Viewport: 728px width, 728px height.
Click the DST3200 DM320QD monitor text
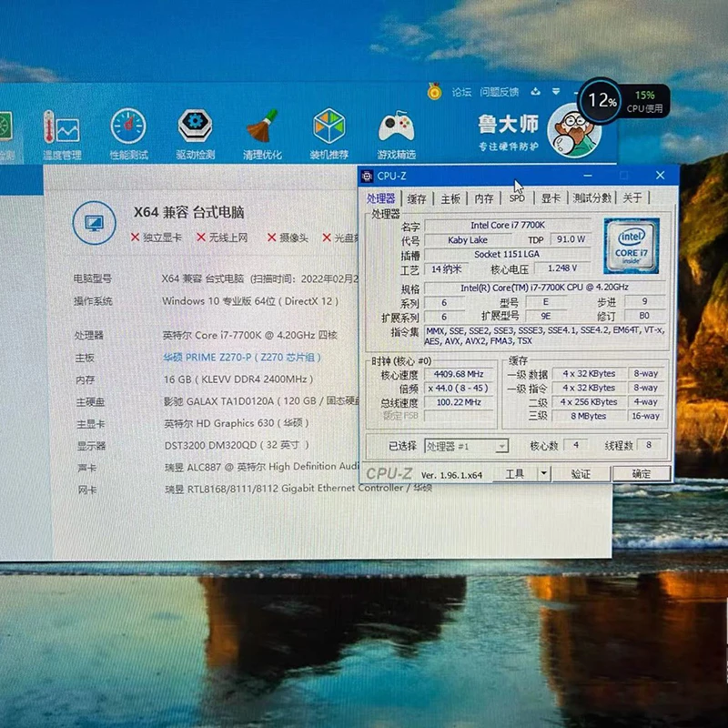tap(237, 445)
